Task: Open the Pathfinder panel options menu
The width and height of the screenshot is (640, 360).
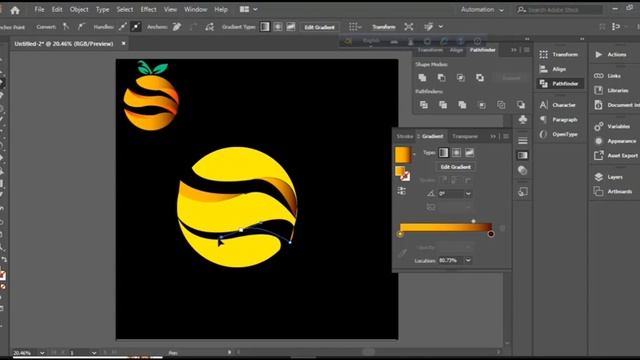Action: pyautogui.click(x=527, y=50)
